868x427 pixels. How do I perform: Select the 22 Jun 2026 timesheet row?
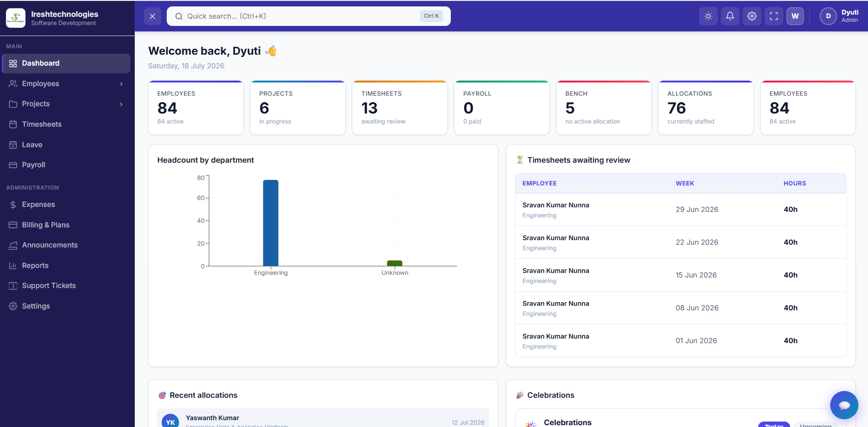pos(681,242)
